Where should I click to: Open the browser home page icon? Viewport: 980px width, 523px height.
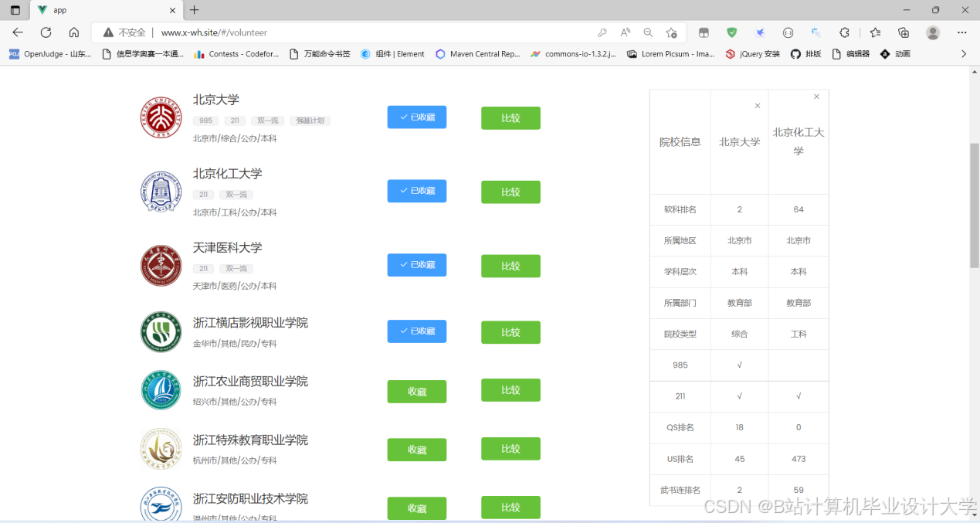click(74, 32)
